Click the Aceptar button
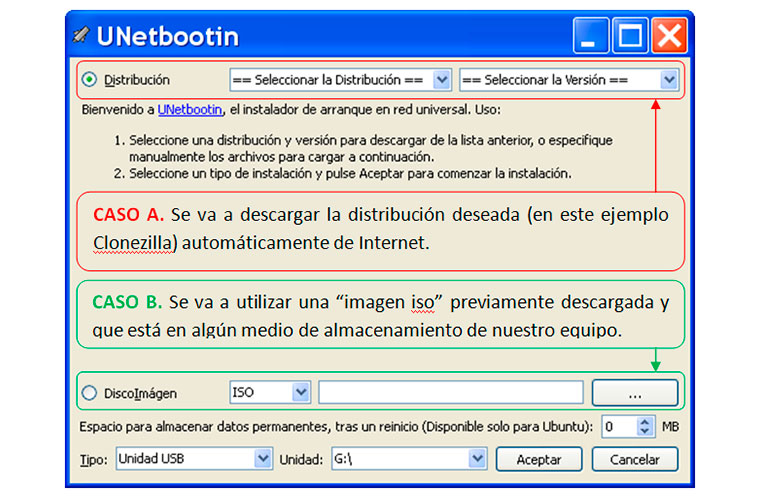 click(539, 459)
